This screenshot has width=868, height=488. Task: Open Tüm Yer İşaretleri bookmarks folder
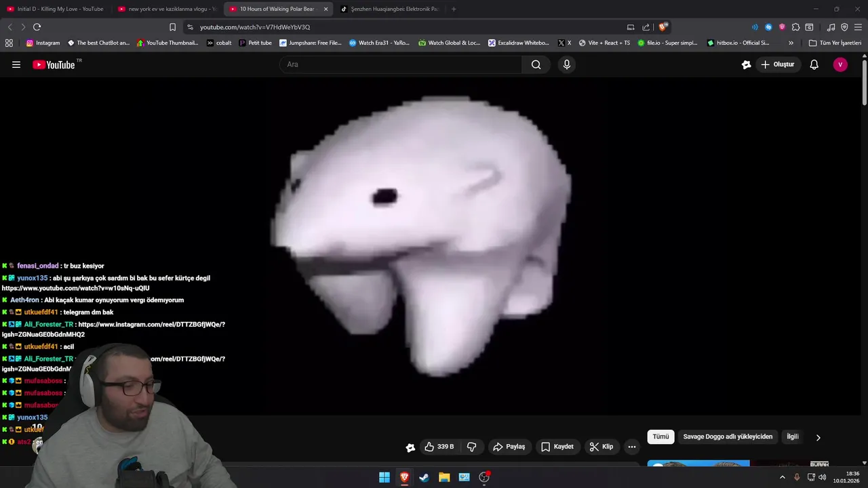pyautogui.click(x=835, y=43)
